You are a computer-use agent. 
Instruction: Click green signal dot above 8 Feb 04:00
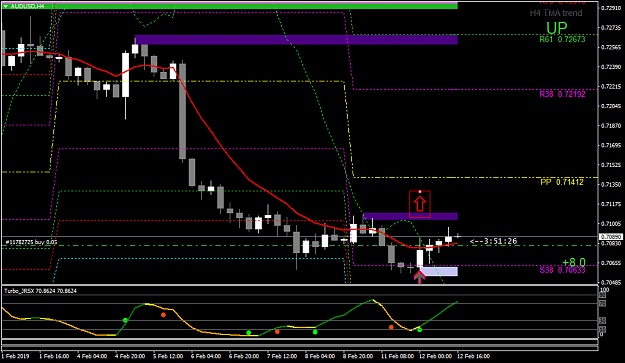(x=315, y=332)
